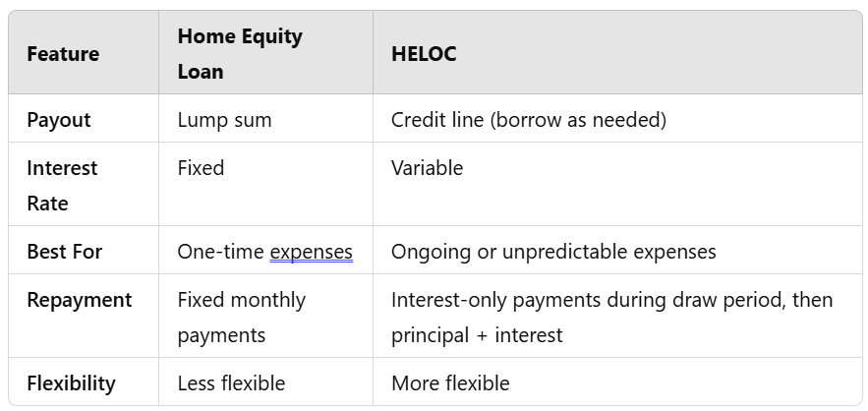Click the 'Home Equity Loan' header cell
868x411 pixels.
(x=239, y=54)
